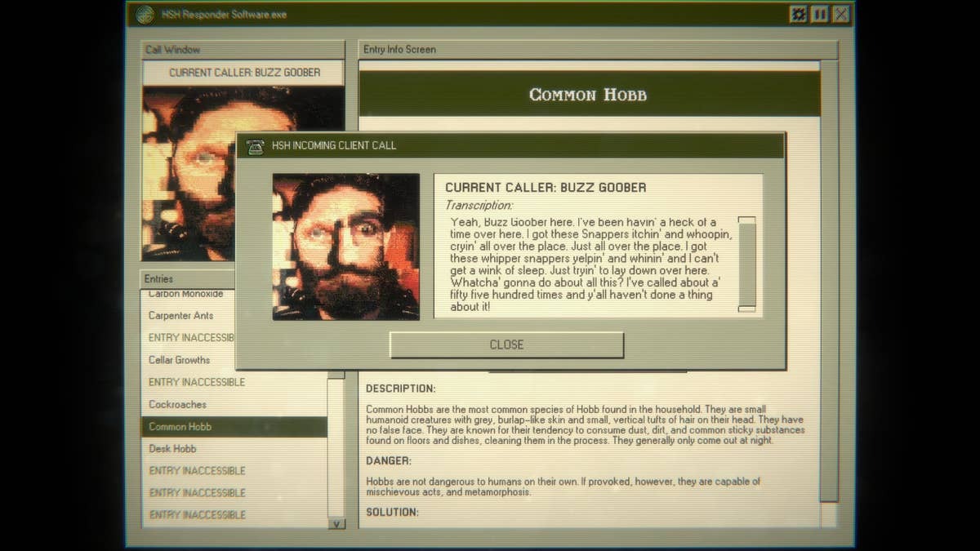Click the transcription scrollbar's bottom arrow
The height and width of the screenshot is (551, 980).
click(x=746, y=309)
